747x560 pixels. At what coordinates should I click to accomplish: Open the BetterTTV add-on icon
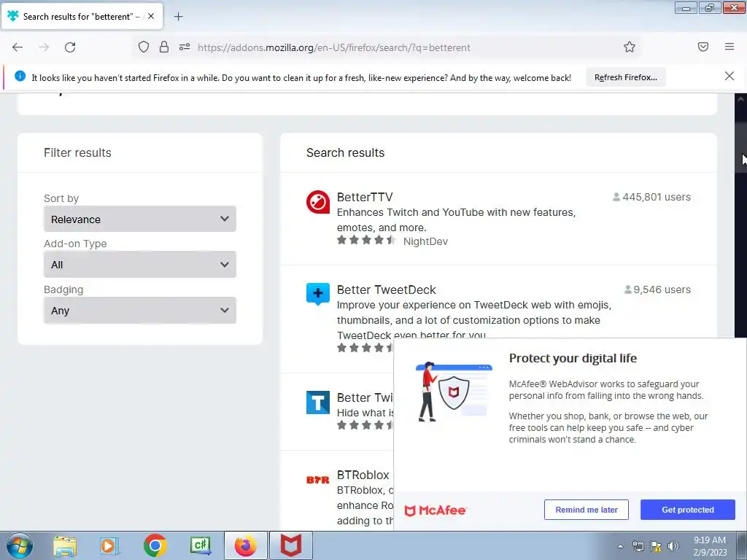click(318, 202)
